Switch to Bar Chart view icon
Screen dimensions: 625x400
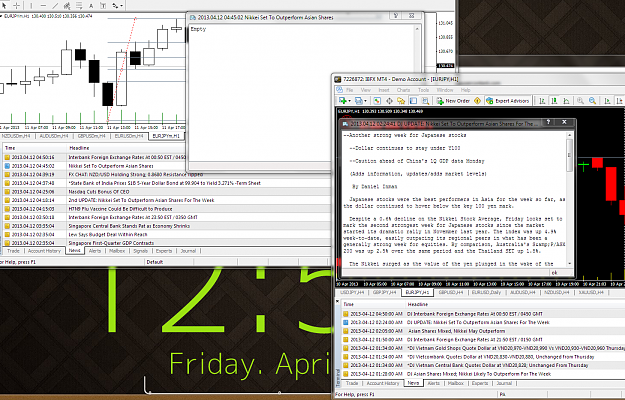pyautogui.click(x=542, y=101)
